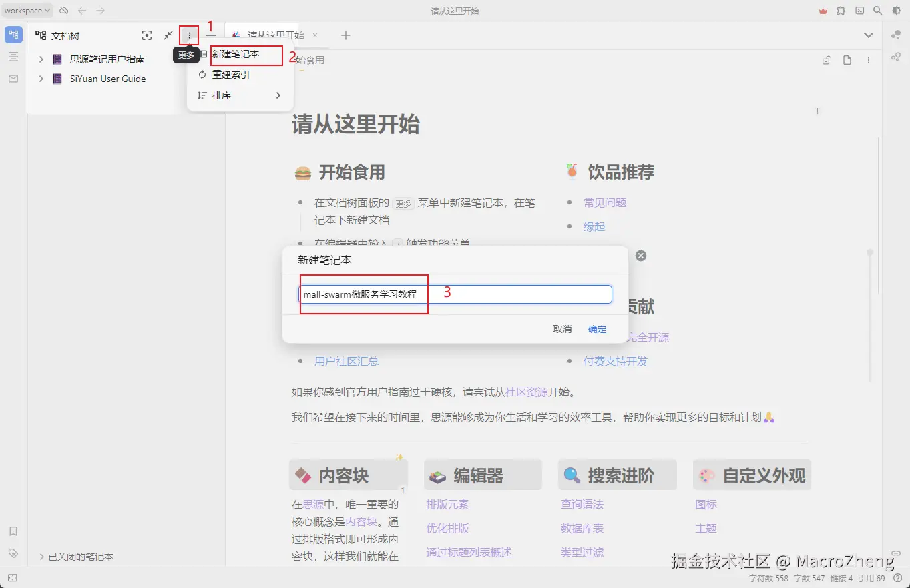This screenshot has width=910, height=588.
Task: Click the 字符数 558 status entry
Action: [768, 578]
